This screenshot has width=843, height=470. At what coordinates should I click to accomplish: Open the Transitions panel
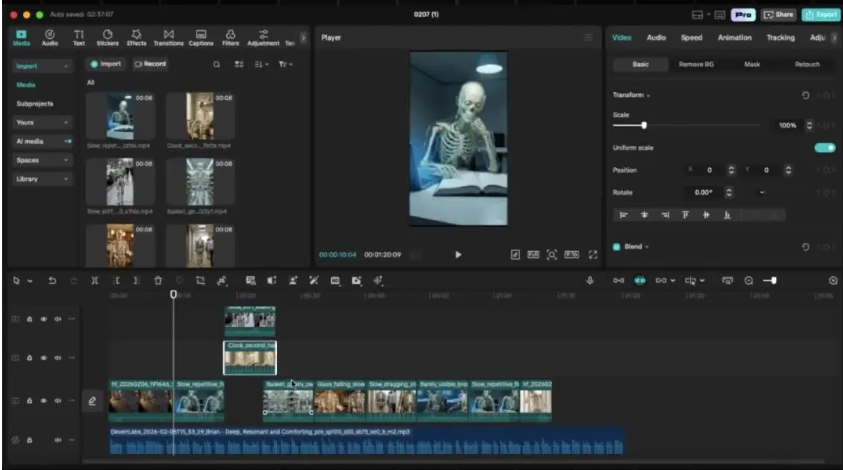pyautogui.click(x=168, y=38)
